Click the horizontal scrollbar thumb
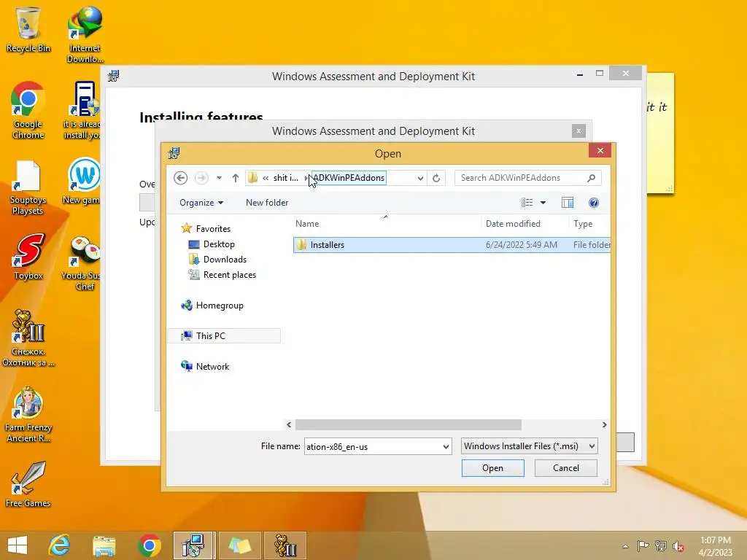Image resolution: width=747 pixels, height=560 pixels. pyautogui.click(x=409, y=424)
